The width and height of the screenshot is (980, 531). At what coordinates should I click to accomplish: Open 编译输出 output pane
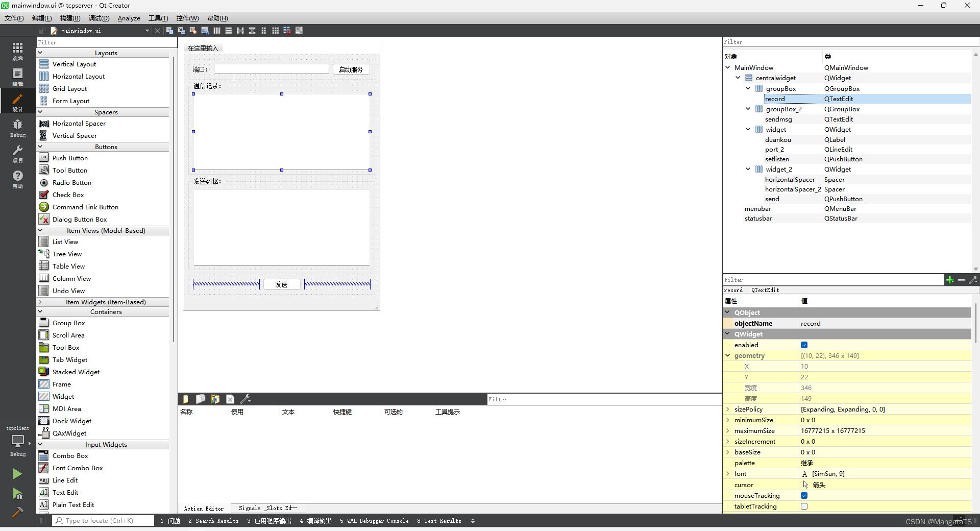[315, 521]
